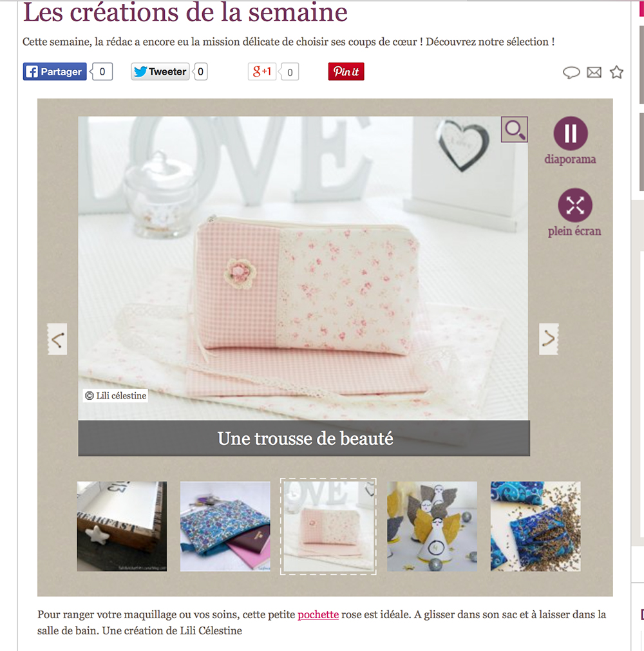Pause the diaporama slideshow
This screenshot has width=644, height=651.
pos(571,133)
